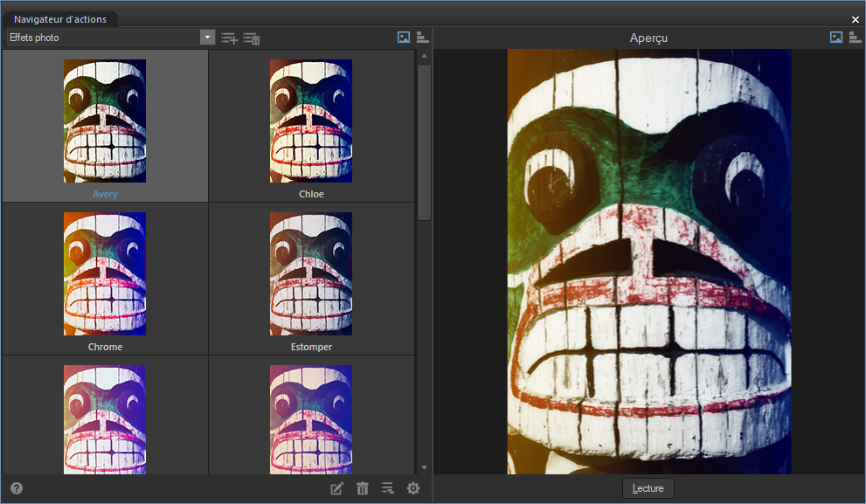Toggle the Aperçu panel image view
Image resolution: width=866 pixels, height=504 pixels.
coord(836,38)
